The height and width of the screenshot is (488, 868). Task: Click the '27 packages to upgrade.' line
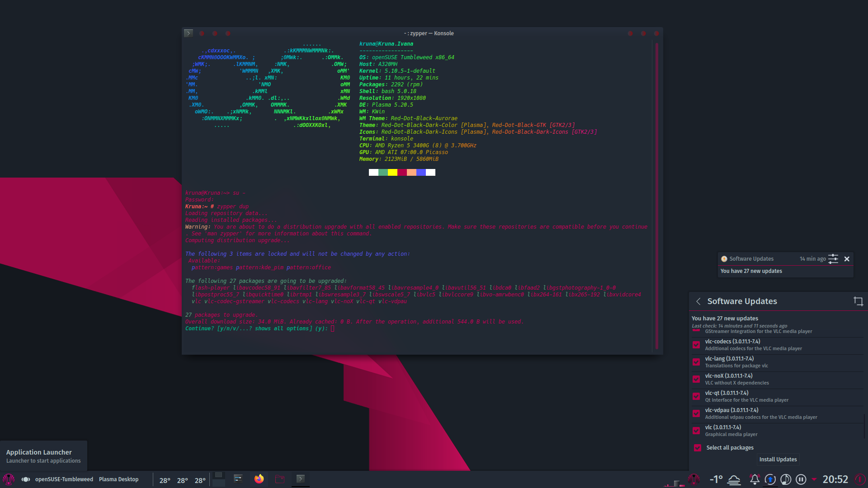click(221, 315)
